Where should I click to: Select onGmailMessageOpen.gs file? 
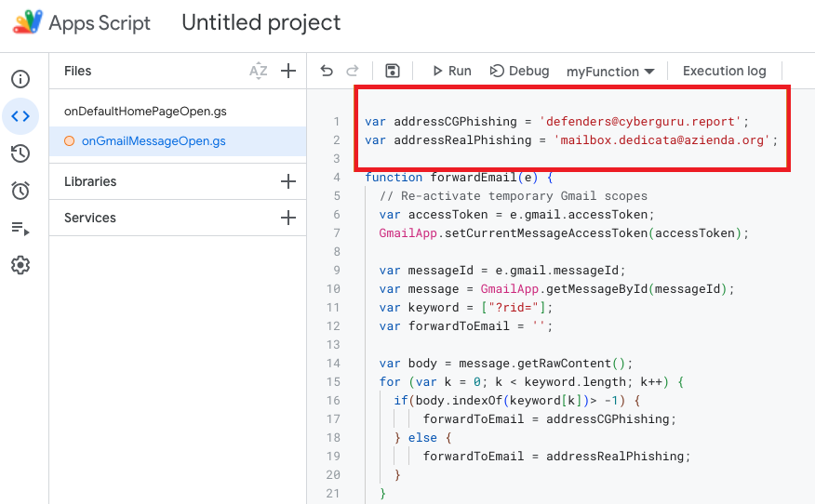point(153,141)
